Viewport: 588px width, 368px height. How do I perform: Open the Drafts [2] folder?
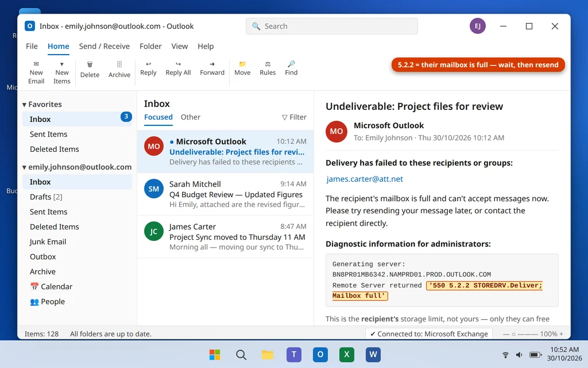point(77,197)
